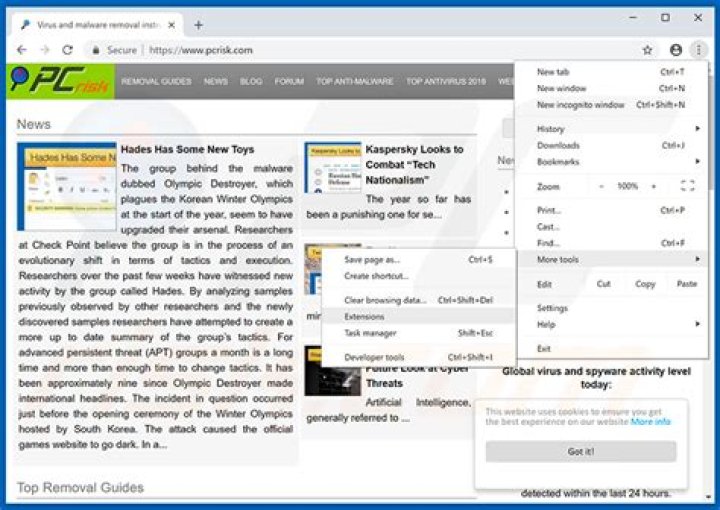The height and width of the screenshot is (510, 720).
Task: Click the Future Look at Cyber Threats headline
Action: (x=417, y=375)
